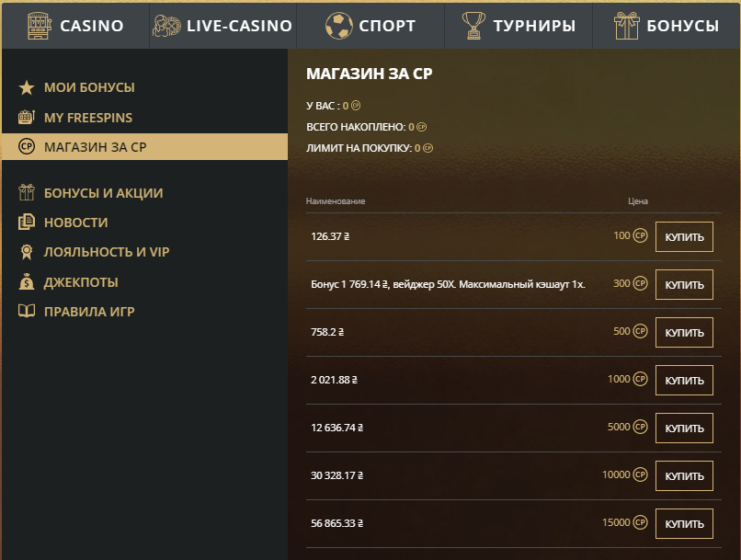
Task: Click Купить for the 758.2 ₴ item
Action: click(x=684, y=332)
